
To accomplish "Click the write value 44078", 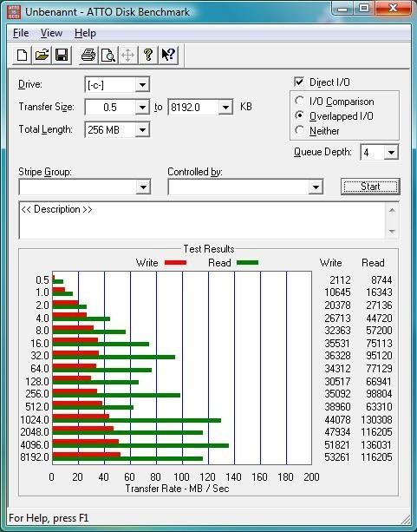I will pyautogui.click(x=337, y=420).
